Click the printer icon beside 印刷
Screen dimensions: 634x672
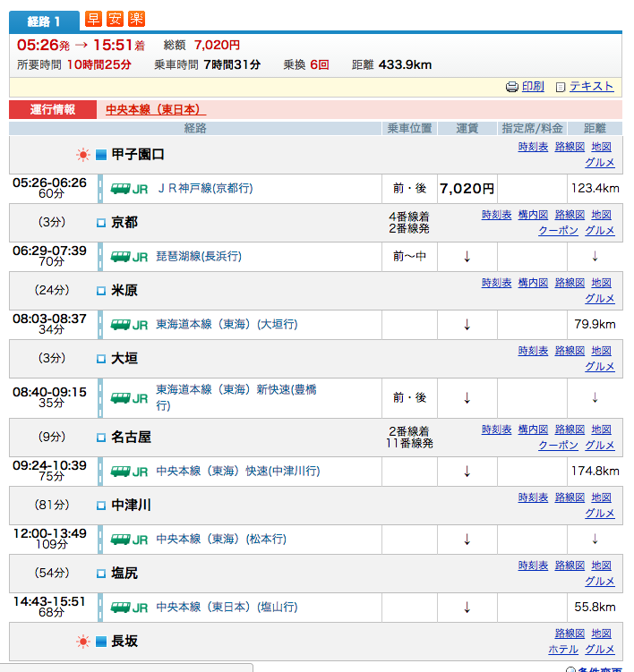coord(511,87)
